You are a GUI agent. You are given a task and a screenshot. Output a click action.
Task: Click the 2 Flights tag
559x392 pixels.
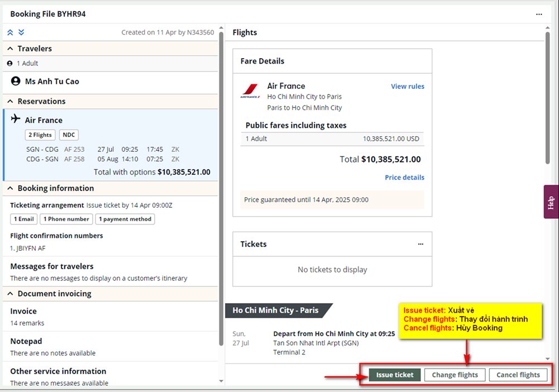pos(40,135)
